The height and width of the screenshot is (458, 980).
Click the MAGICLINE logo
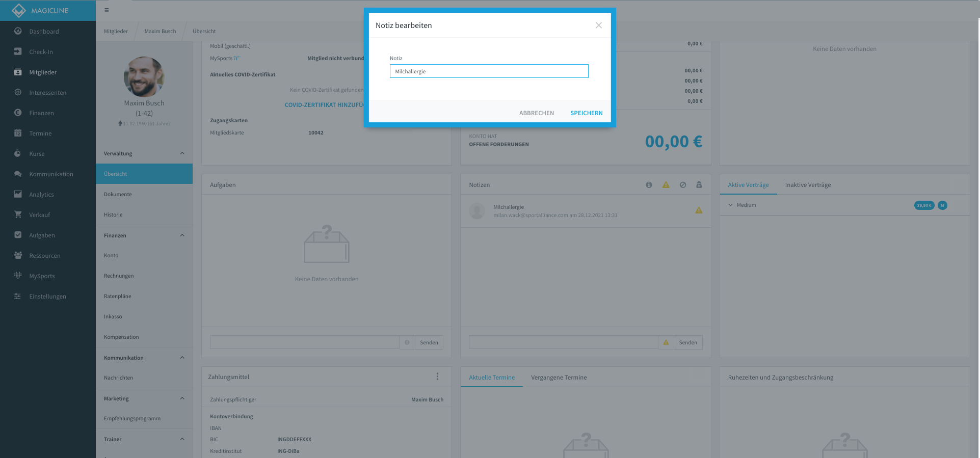[x=40, y=10]
